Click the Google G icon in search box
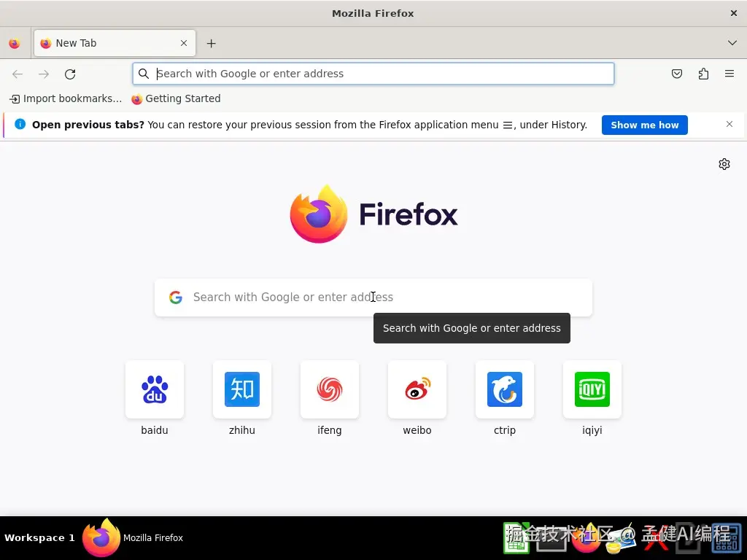 tap(176, 297)
